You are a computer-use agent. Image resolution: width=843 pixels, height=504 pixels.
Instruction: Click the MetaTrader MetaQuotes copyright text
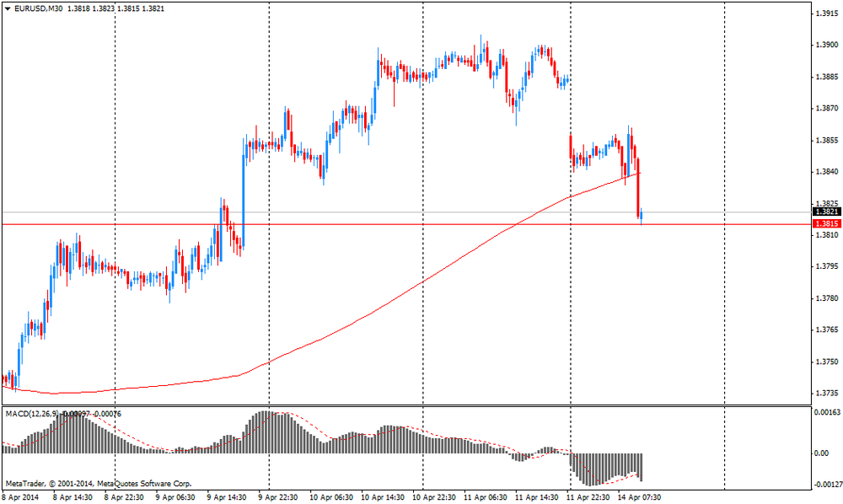(99, 484)
